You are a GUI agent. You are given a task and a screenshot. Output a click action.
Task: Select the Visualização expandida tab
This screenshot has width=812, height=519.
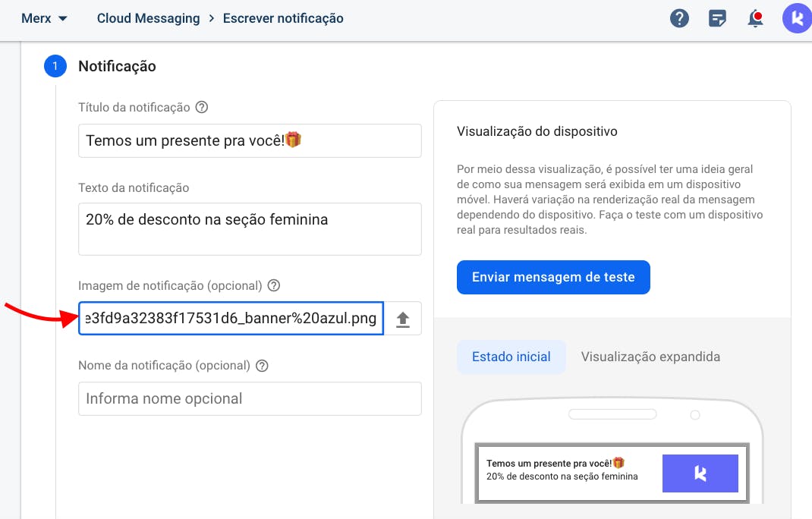click(650, 357)
